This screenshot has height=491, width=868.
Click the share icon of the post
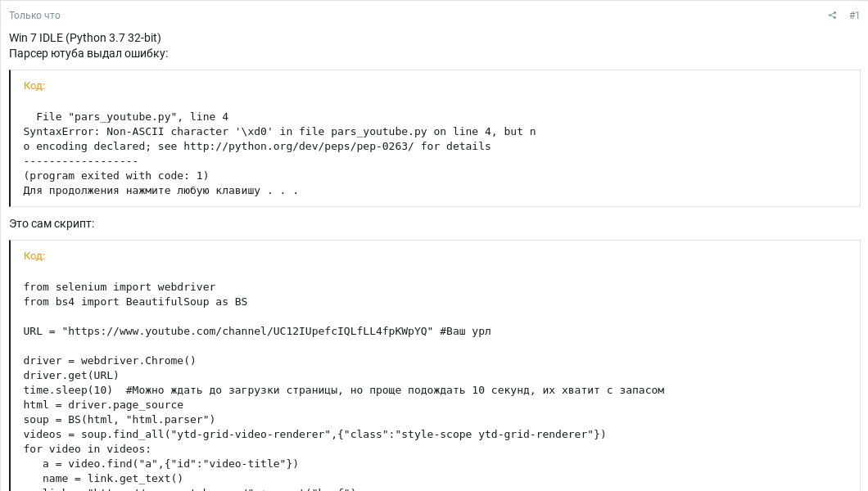click(x=832, y=16)
